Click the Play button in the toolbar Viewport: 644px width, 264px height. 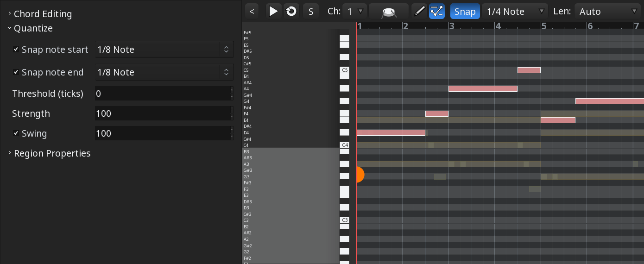pyautogui.click(x=273, y=11)
